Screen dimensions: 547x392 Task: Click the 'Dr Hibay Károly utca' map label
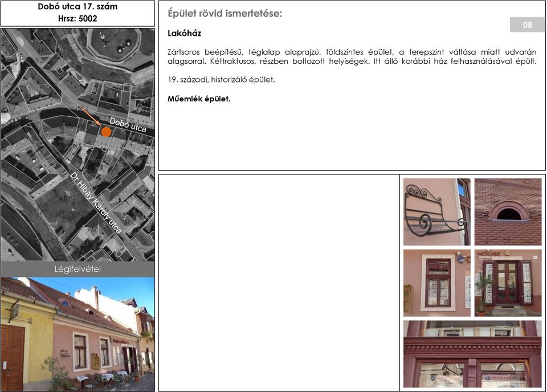tap(96, 203)
